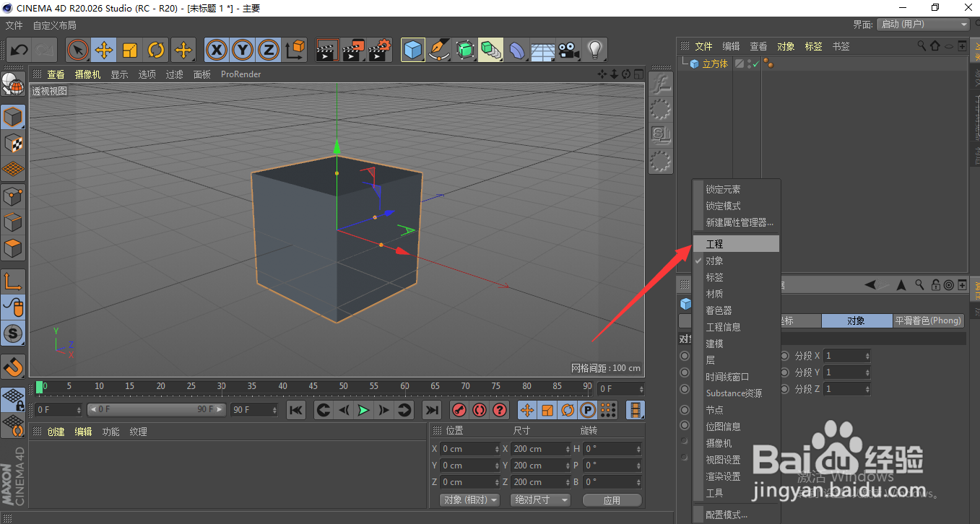Switch to Points mode

tap(14, 196)
